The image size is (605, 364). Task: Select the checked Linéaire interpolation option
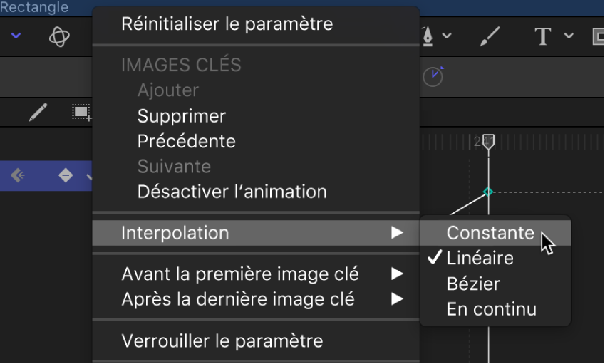click(x=480, y=259)
